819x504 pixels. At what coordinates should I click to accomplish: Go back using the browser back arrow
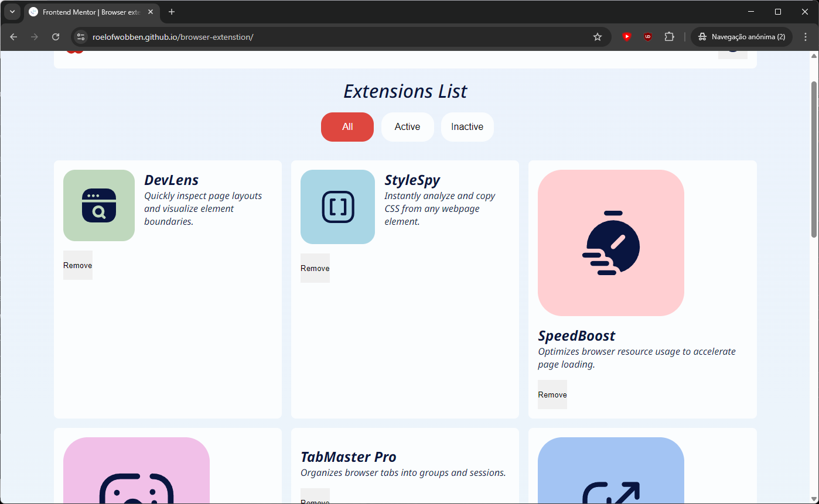13,37
